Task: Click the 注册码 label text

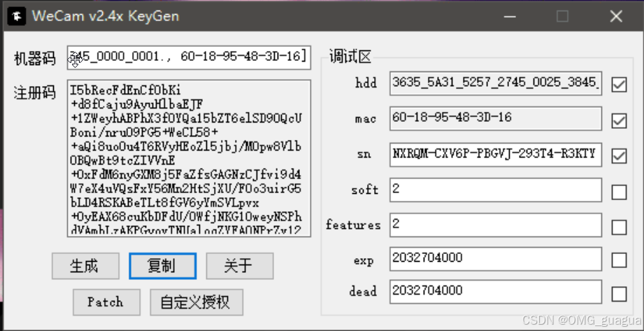Action: pyautogui.click(x=34, y=92)
